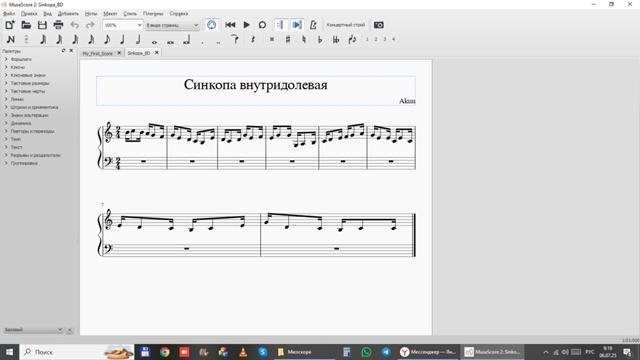Apply the flat accidental
Screen dimensions: 640x360
(320, 40)
